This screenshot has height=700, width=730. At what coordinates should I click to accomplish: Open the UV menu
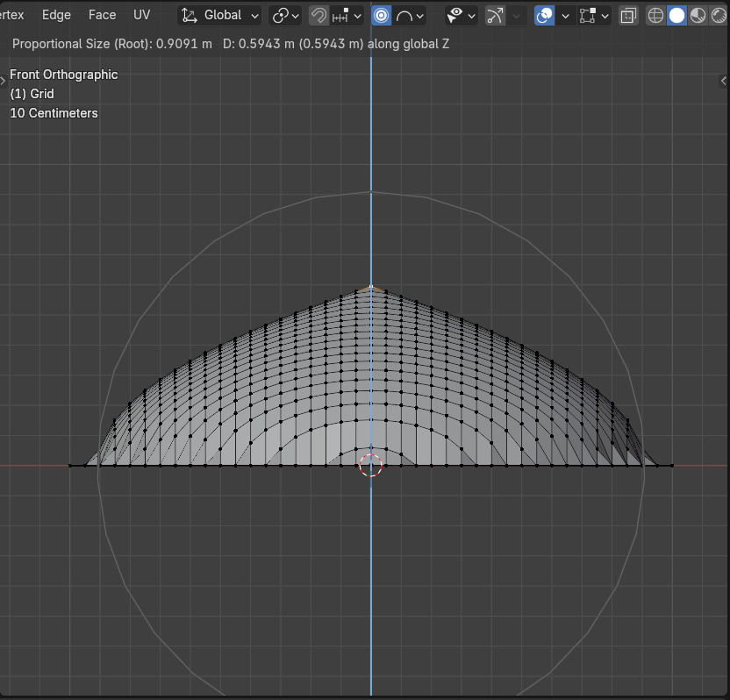coord(141,15)
